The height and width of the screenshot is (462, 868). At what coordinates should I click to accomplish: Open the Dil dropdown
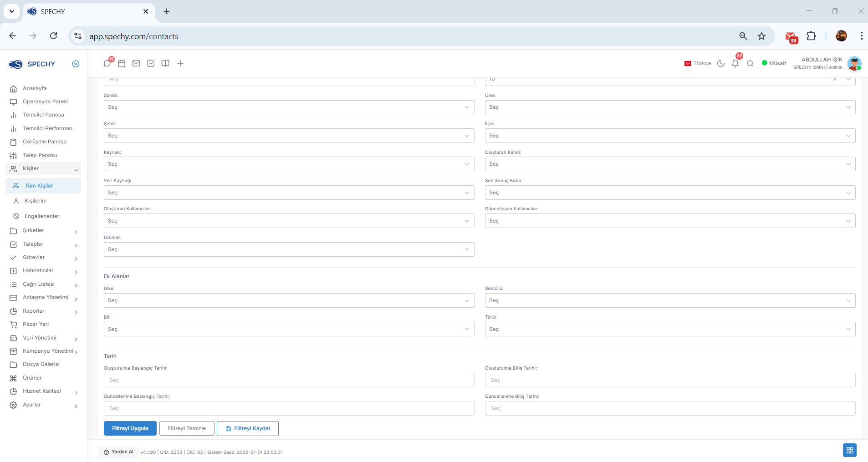tap(289, 329)
